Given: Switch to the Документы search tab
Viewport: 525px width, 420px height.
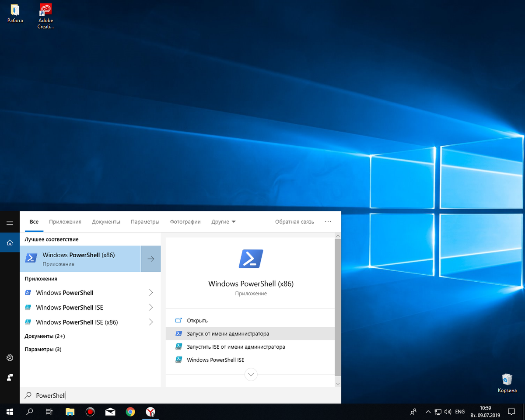Looking at the screenshot, I should click(106, 222).
